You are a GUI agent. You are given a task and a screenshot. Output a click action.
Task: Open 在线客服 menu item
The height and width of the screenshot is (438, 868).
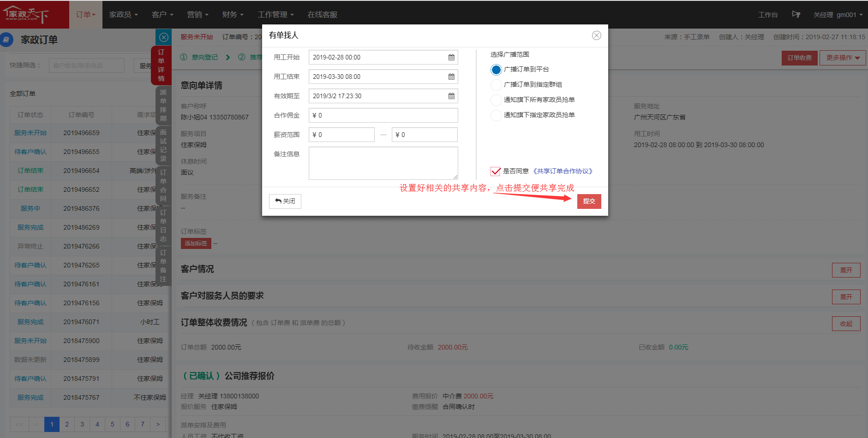point(323,15)
